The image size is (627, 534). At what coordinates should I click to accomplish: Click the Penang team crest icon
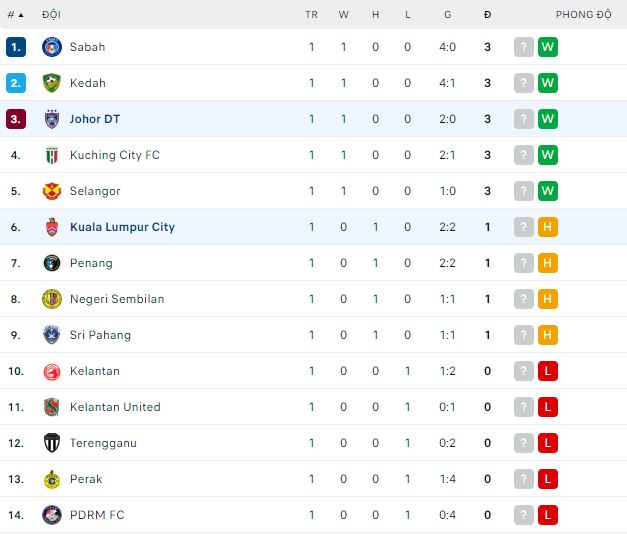[52, 263]
